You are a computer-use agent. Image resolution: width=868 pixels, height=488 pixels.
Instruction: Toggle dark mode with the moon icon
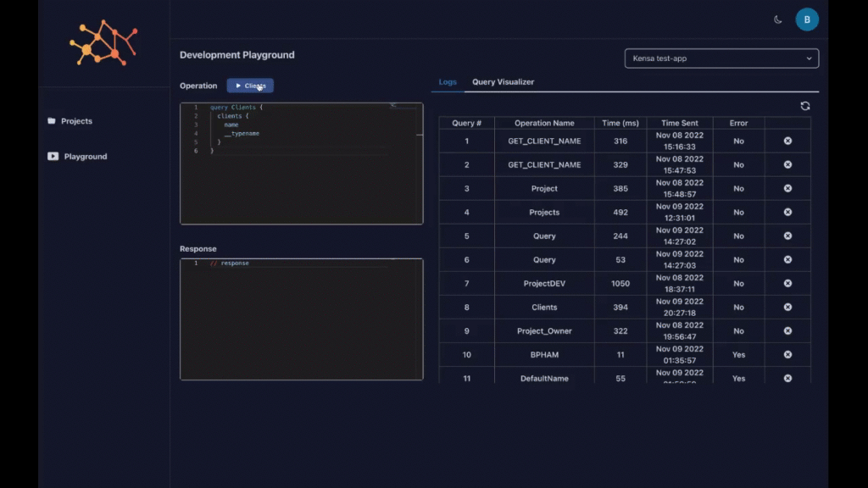click(778, 19)
